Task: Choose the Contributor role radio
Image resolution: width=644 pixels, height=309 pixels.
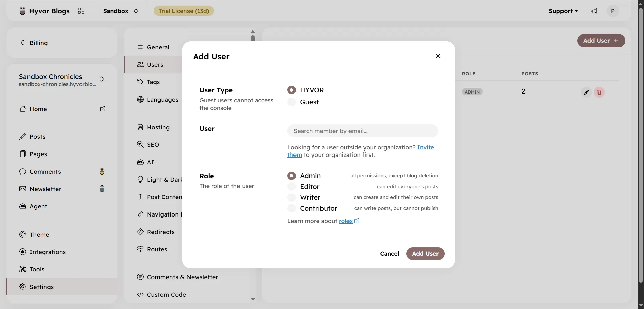Action: (x=291, y=208)
